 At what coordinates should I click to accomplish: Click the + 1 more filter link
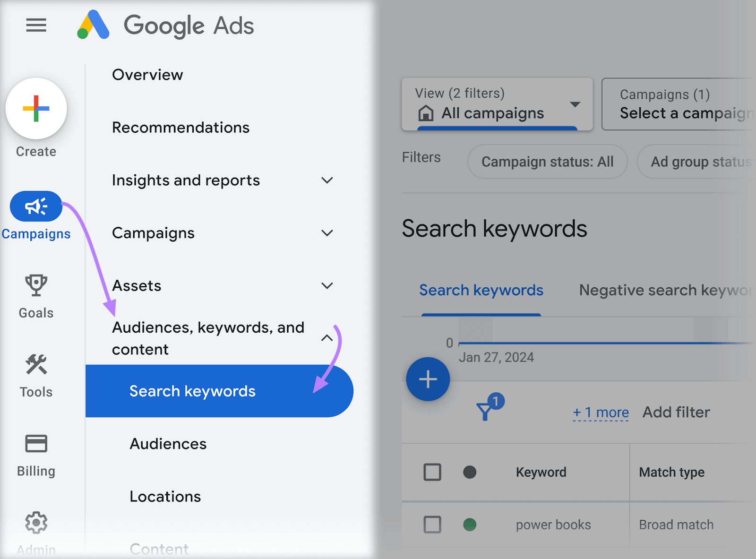coord(601,412)
